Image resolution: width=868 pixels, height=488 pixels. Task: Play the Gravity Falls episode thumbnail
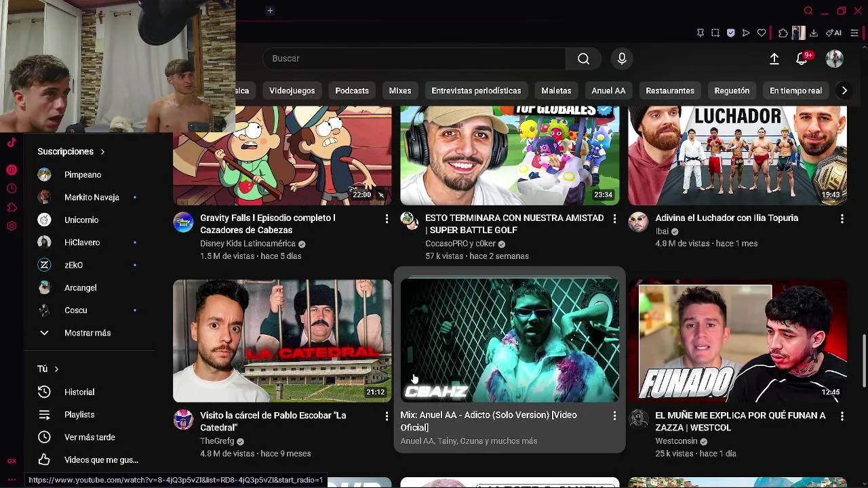[x=282, y=155]
